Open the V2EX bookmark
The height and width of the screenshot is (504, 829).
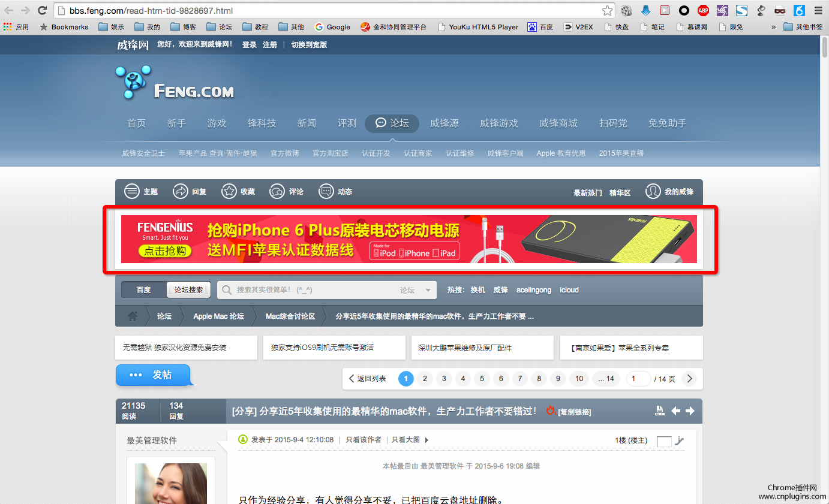click(x=578, y=27)
